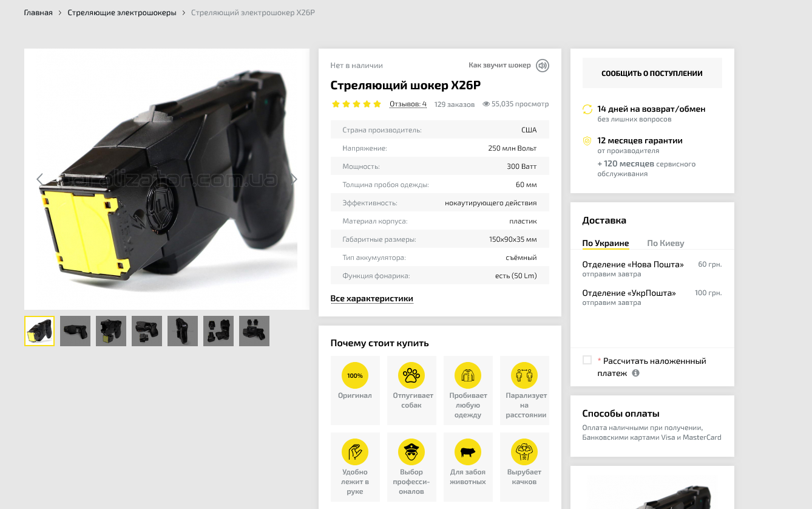
Task: Click the Страна производитель row value США
Action: point(529,130)
